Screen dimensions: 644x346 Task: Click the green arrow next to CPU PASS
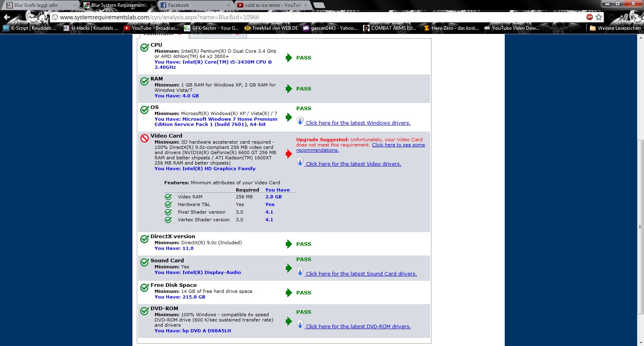coord(289,58)
